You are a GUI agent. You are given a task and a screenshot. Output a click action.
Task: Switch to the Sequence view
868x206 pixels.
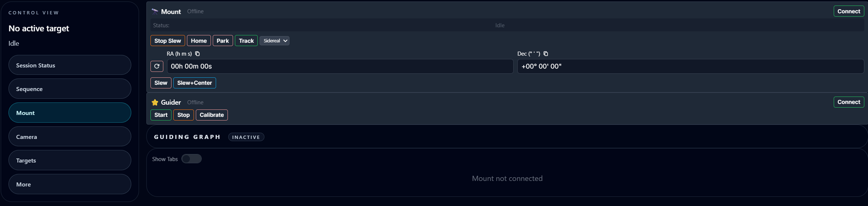pyautogui.click(x=70, y=89)
